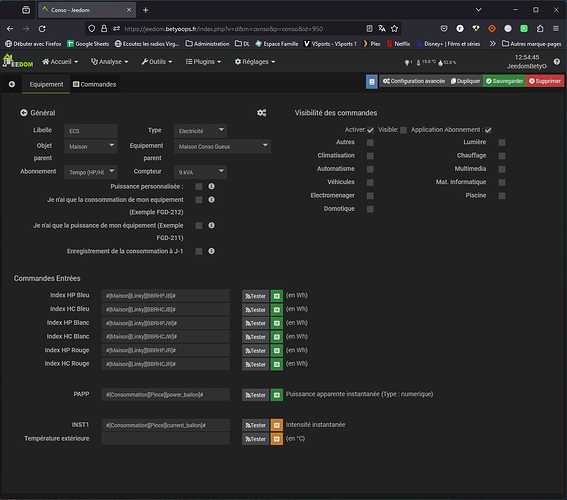Check the Piscine visibility box
The height and width of the screenshot is (500, 567).
point(502,196)
